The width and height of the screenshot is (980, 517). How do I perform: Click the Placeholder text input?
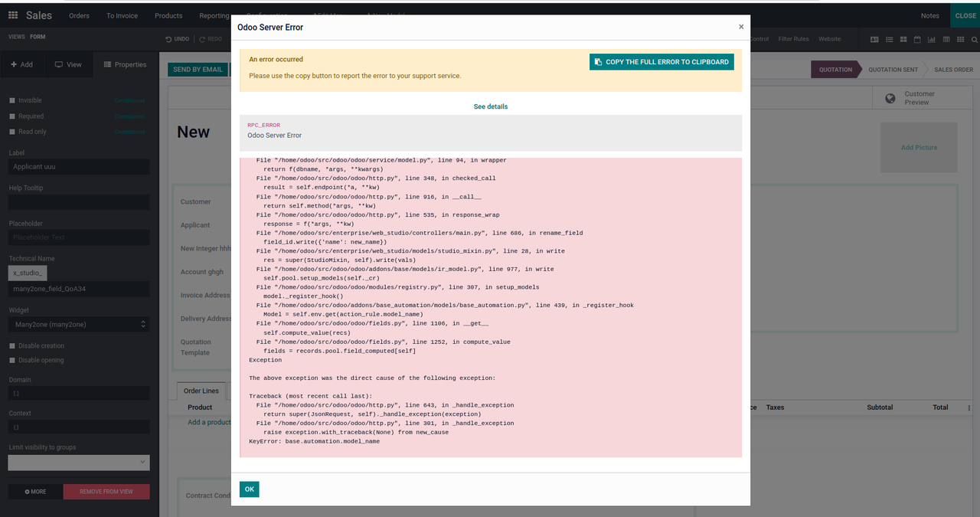tap(79, 237)
